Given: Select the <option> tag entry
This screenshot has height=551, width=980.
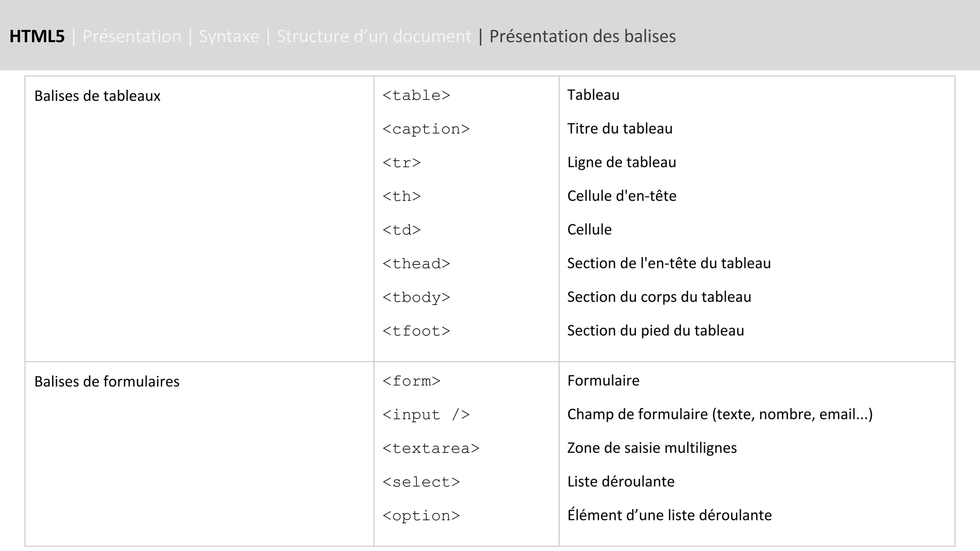Looking at the screenshot, I should pos(421,516).
